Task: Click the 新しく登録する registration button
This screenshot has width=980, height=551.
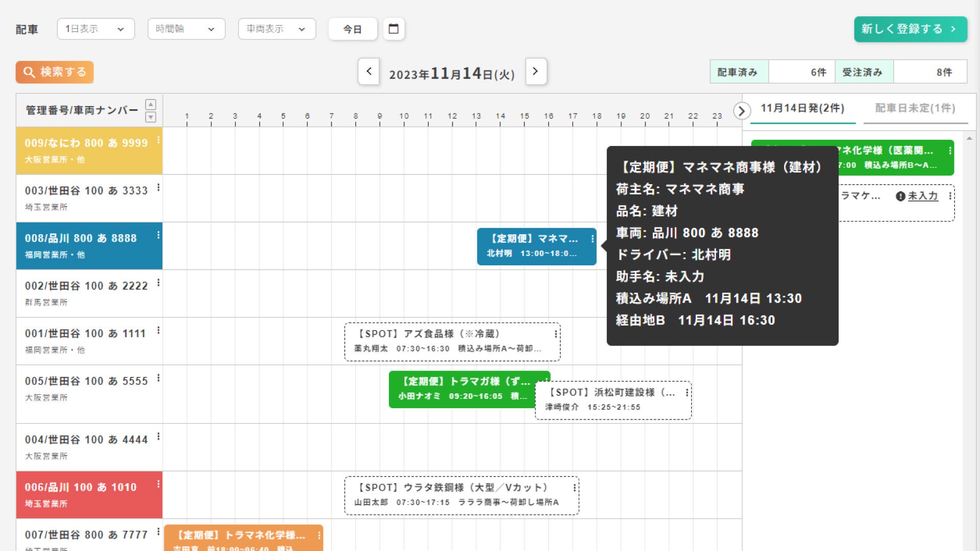Action: click(x=911, y=29)
